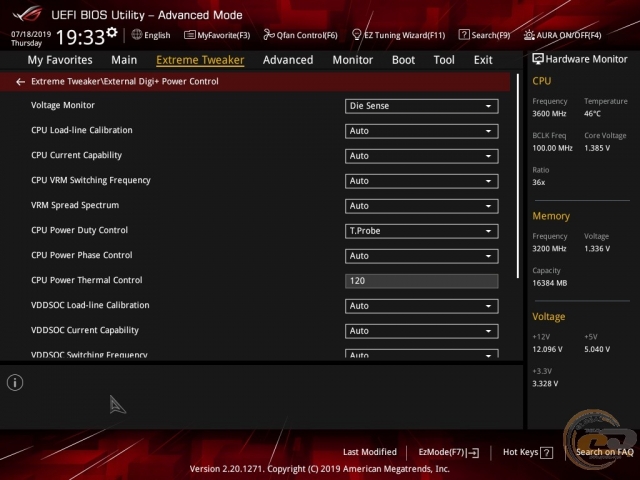The image size is (640, 480).
Task: Open clock settings gear icon
Action: click(x=112, y=32)
